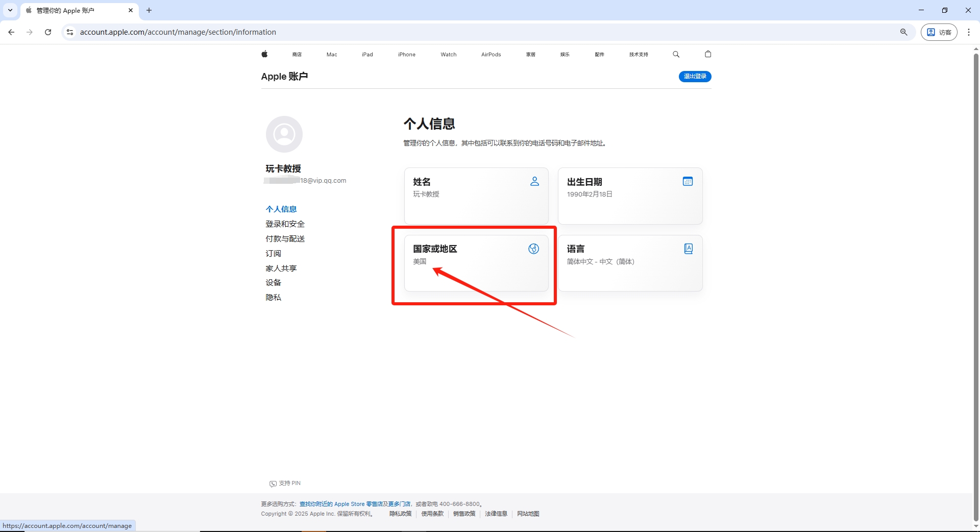The height and width of the screenshot is (532, 980).
Task: Click the 玩卡教授 account name text
Action: pos(283,168)
